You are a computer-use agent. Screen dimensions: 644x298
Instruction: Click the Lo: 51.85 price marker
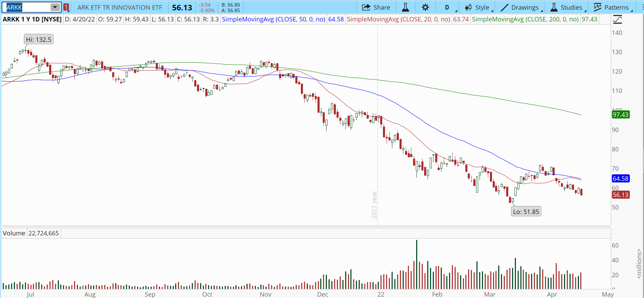(526, 212)
